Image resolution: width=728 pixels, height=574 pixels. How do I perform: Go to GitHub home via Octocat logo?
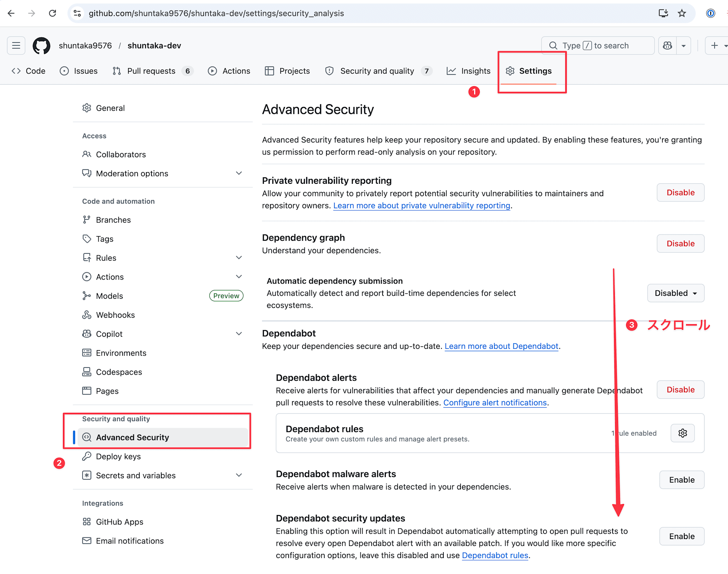[x=41, y=45]
